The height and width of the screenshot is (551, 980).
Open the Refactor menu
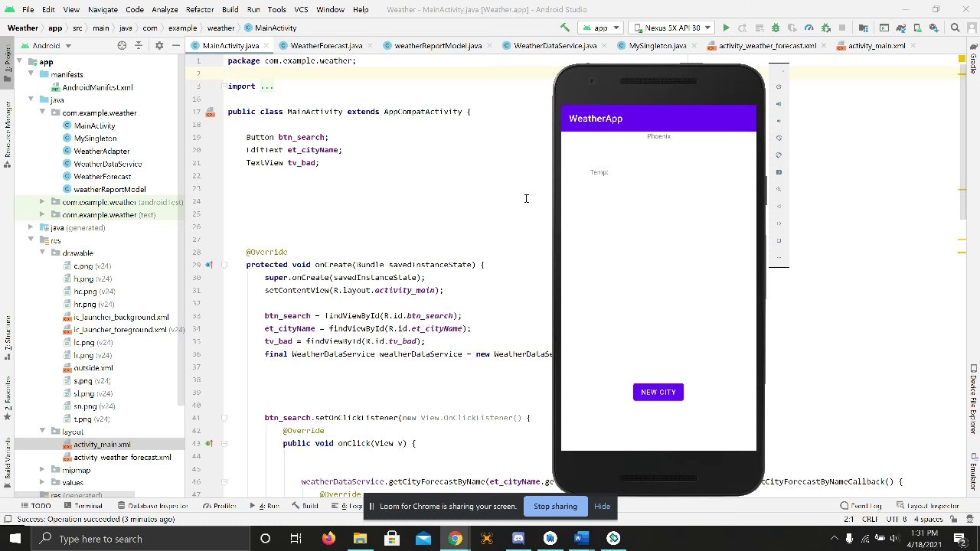pyautogui.click(x=199, y=9)
